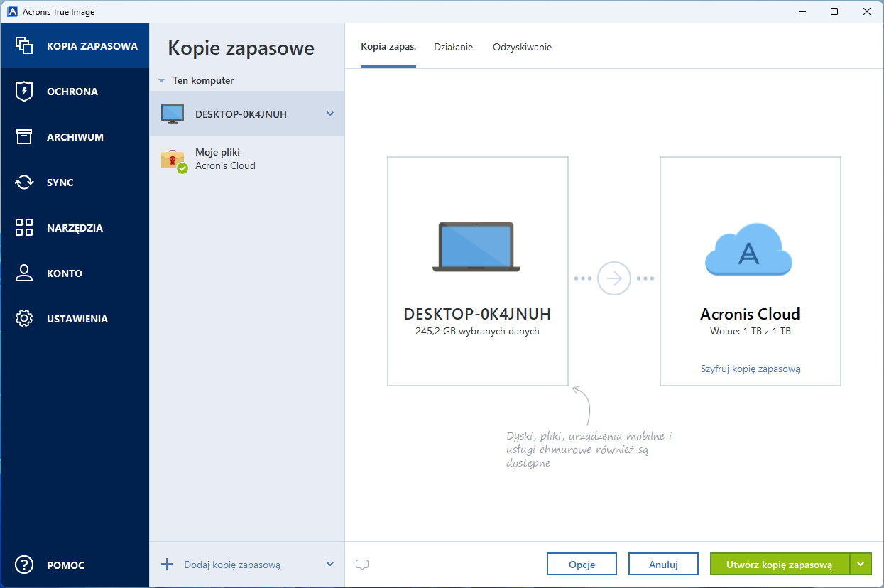Expand DESKTOP-0K4JNUH backup options chevron
Viewport: 884px width, 588px height.
point(330,114)
